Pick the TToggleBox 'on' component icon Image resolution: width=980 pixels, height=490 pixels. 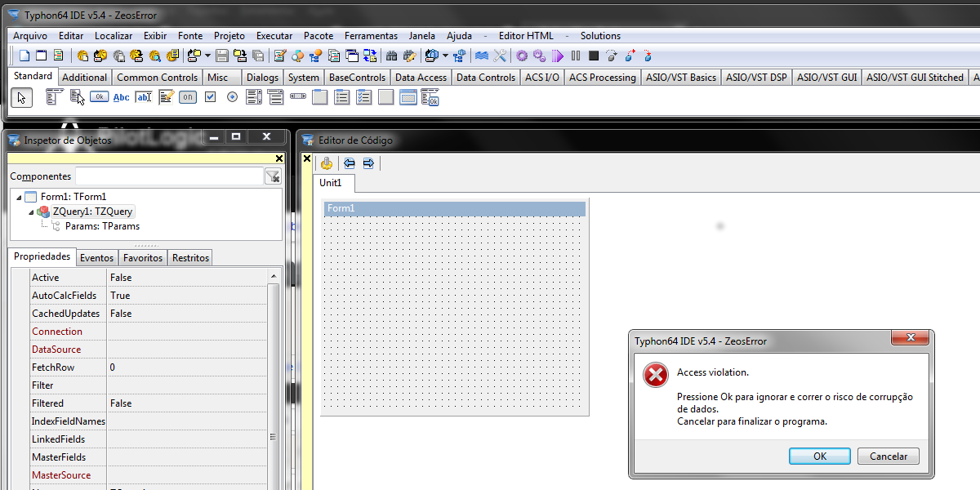[x=188, y=97]
